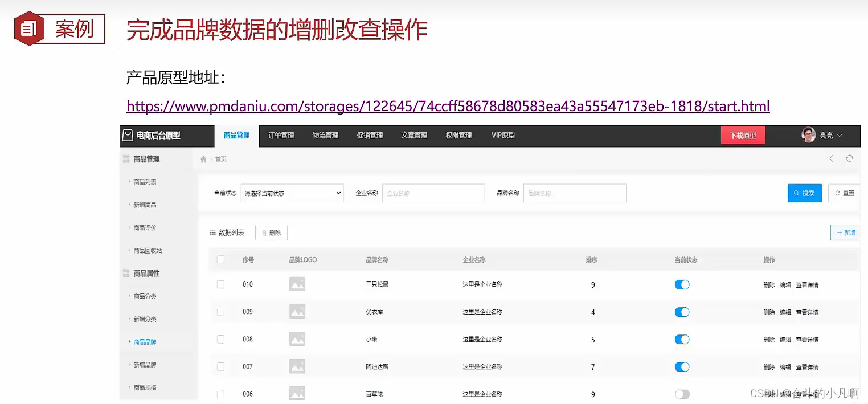Click the 下载原型 red button
Viewport: 868px width, 404px height.
pos(743,135)
